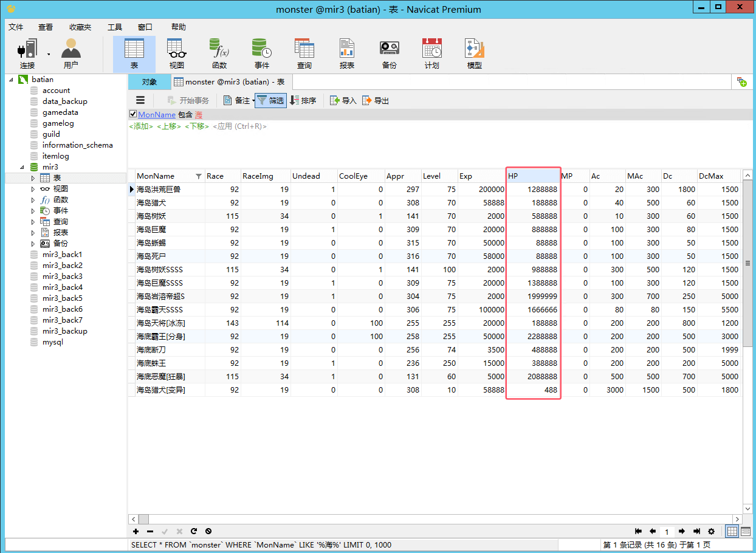Open the 查询 (Query) toolbar icon
The width and height of the screenshot is (756, 553).
point(304,53)
